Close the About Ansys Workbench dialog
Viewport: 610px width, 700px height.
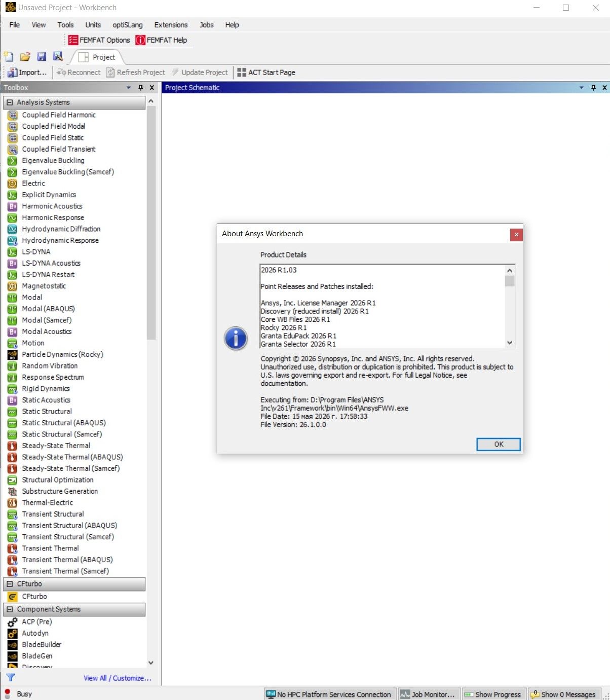click(516, 235)
